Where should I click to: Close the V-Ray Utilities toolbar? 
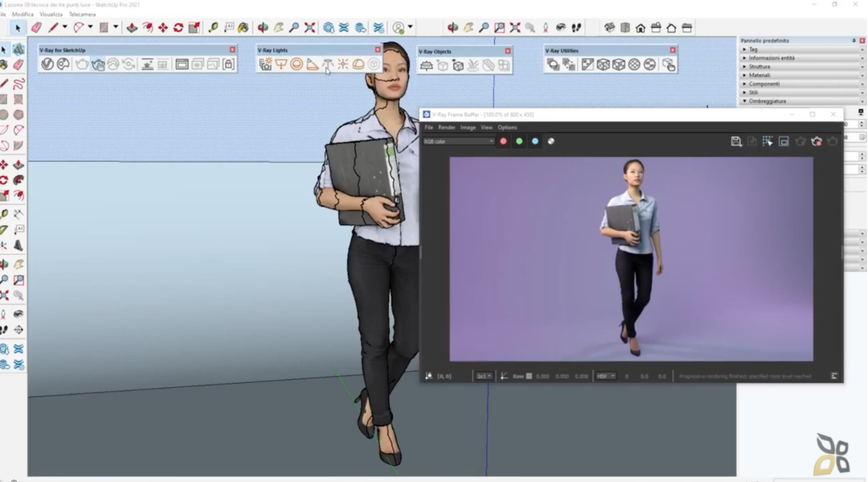pyautogui.click(x=672, y=50)
